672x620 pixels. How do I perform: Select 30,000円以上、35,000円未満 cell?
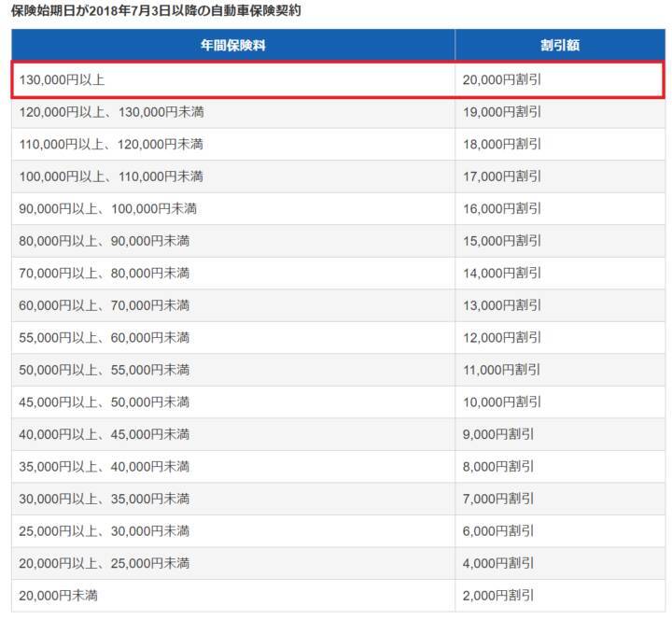click(x=233, y=500)
